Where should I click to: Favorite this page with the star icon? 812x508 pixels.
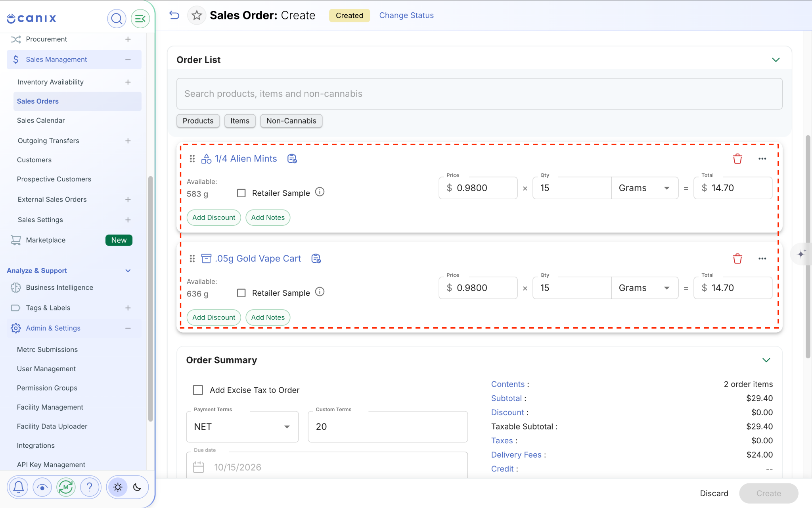[197, 15]
